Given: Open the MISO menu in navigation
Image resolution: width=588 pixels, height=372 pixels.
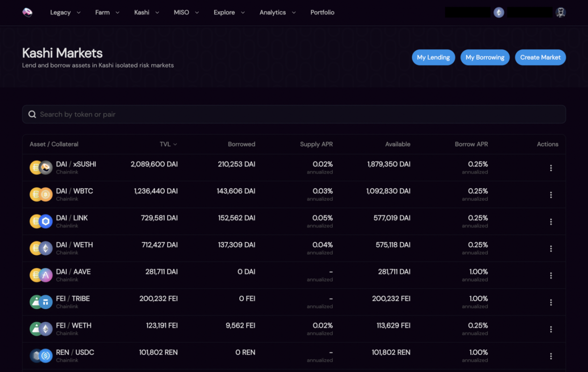Looking at the screenshot, I should [x=186, y=13].
